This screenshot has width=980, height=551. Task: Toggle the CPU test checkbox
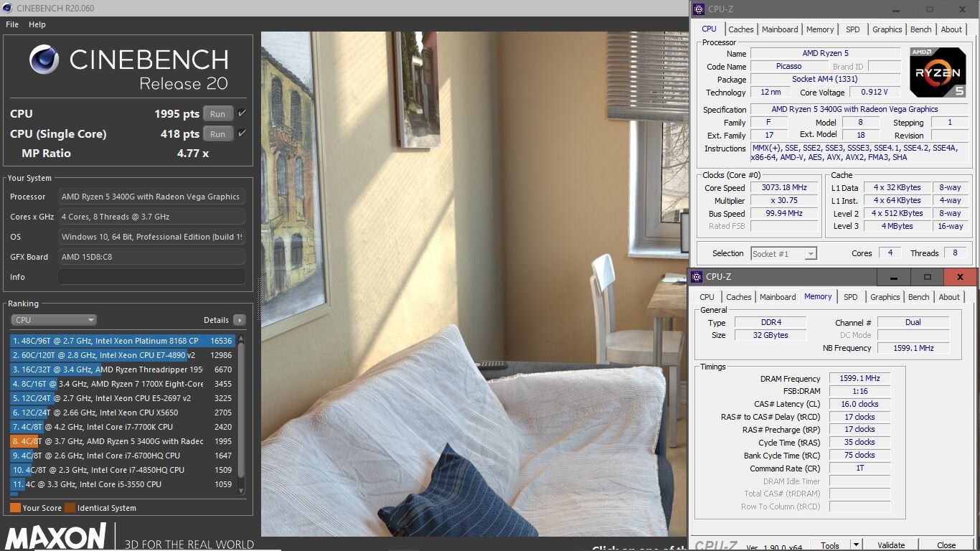pos(242,113)
